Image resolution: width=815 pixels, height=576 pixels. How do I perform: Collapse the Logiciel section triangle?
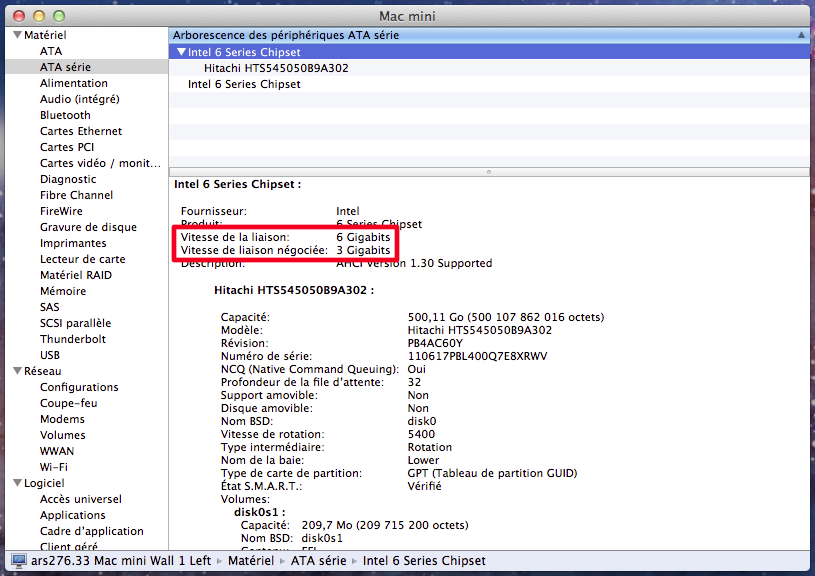tap(18, 482)
